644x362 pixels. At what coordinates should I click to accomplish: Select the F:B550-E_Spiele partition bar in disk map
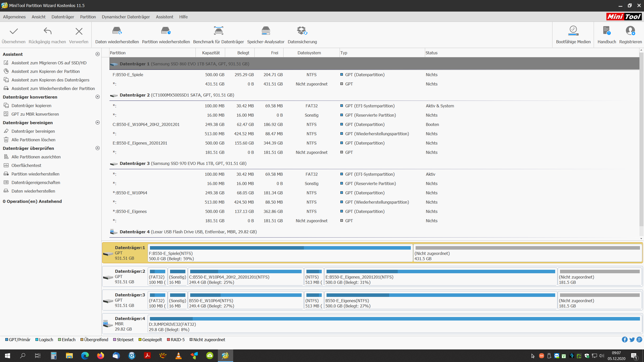[x=280, y=253]
